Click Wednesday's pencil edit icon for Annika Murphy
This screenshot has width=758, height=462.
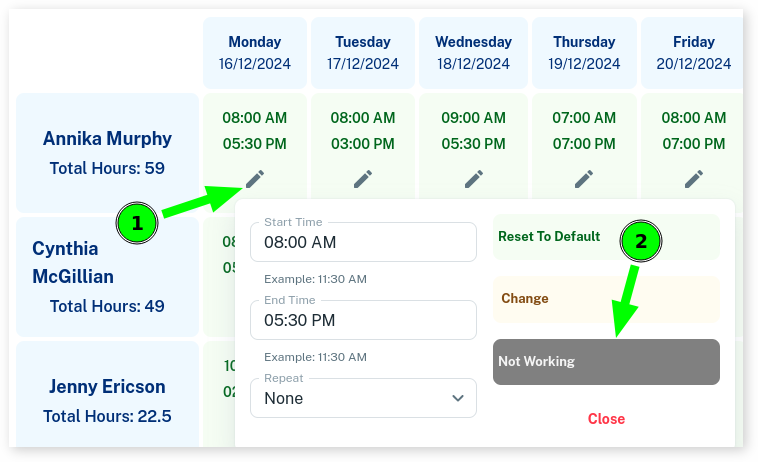pyautogui.click(x=473, y=178)
